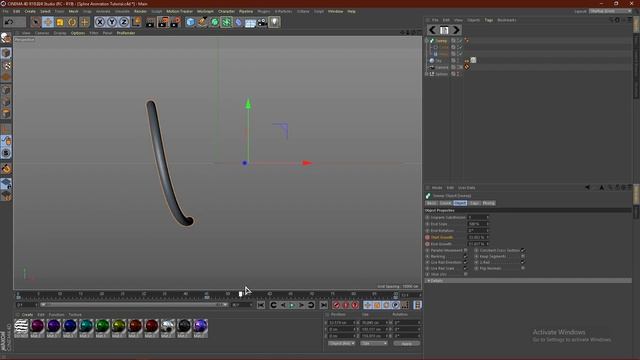Click the Record Active Objects button
This screenshot has width=640, height=360.
336,305
